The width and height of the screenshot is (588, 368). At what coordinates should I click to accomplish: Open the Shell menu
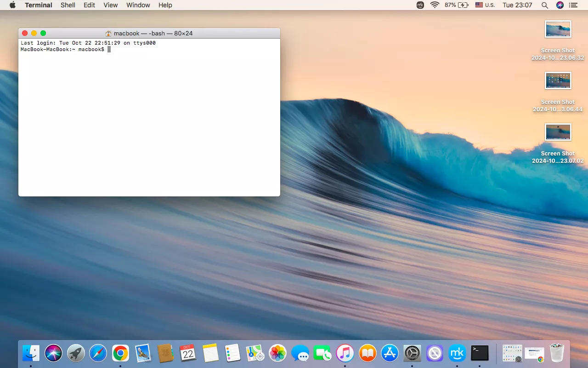[68, 5]
